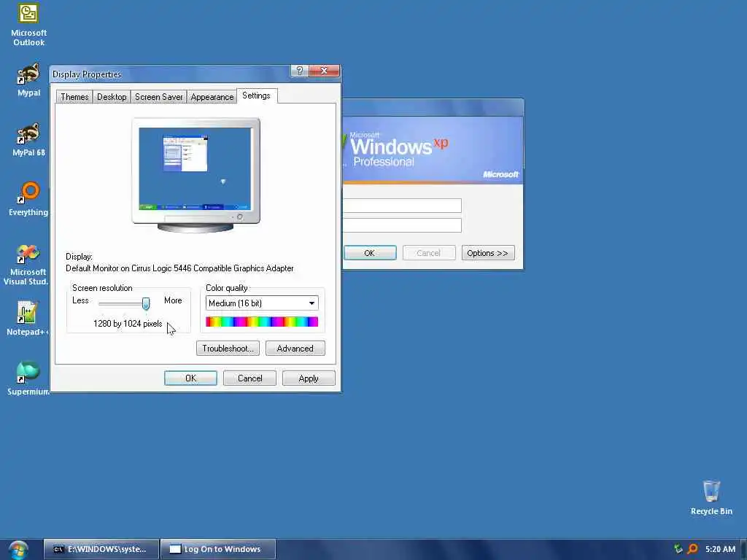Click the lower logon input field
This screenshot has width=747, height=560.
tap(402, 225)
